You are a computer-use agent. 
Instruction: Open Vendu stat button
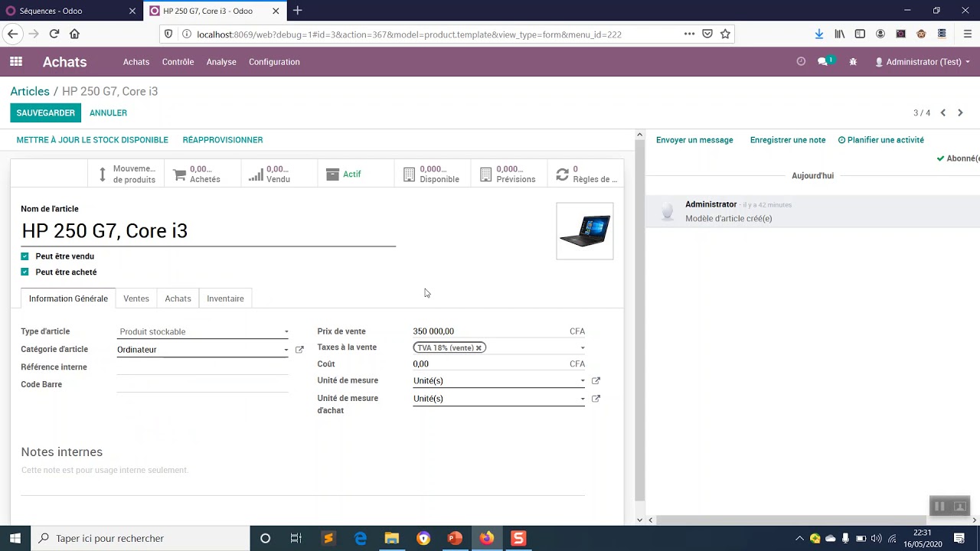coord(279,174)
